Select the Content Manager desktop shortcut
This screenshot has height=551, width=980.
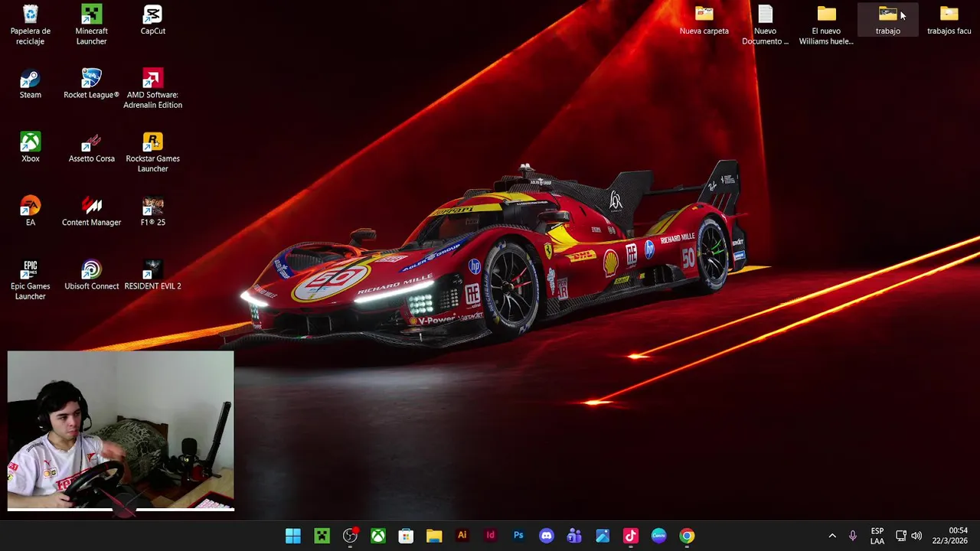coord(91,211)
